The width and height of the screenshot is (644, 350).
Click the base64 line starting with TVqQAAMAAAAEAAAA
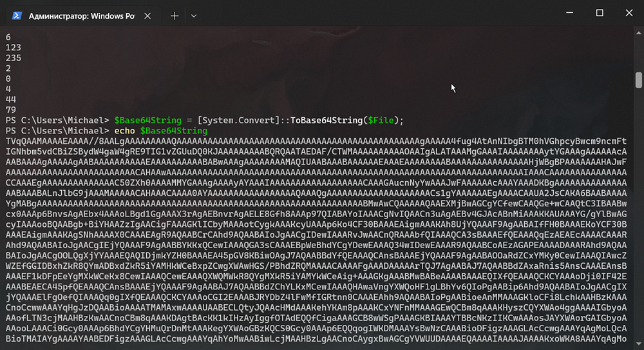tap(316, 141)
